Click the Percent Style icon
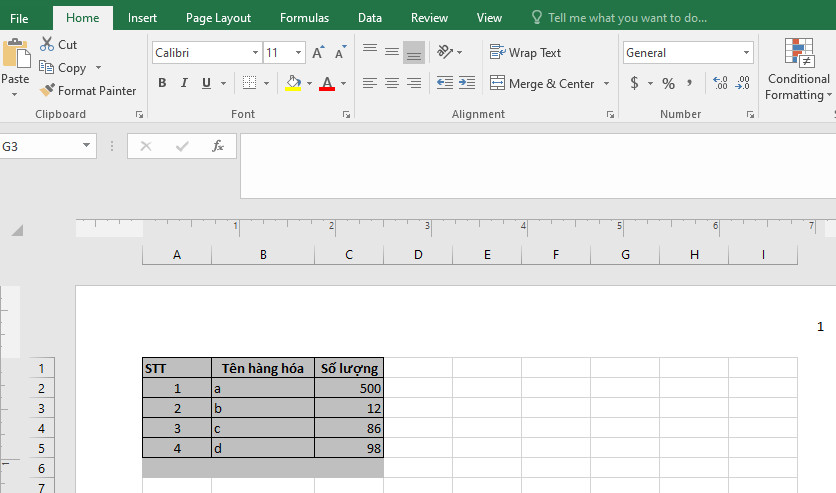This screenshot has height=493, width=836. click(668, 83)
